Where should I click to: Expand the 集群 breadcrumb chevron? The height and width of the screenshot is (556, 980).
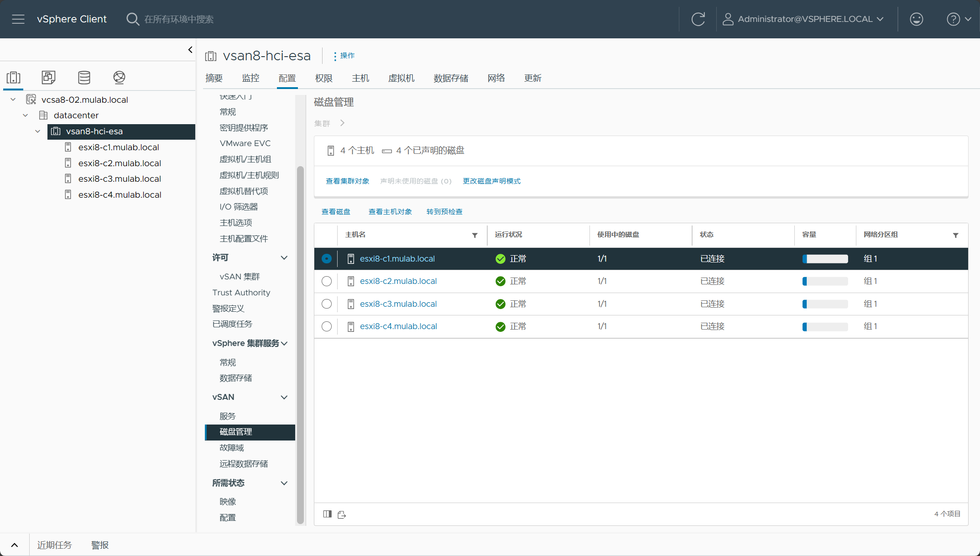(342, 123)
